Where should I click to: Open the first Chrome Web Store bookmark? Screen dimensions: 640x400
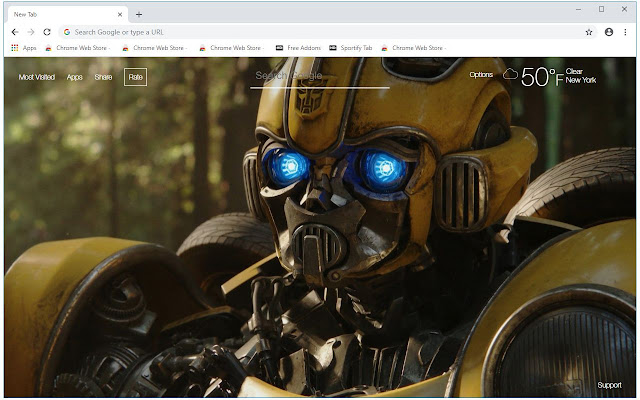coord(78,48)
